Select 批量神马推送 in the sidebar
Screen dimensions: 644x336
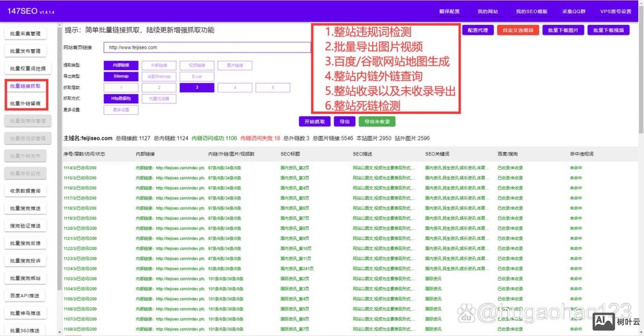click(x=25, y=313)
